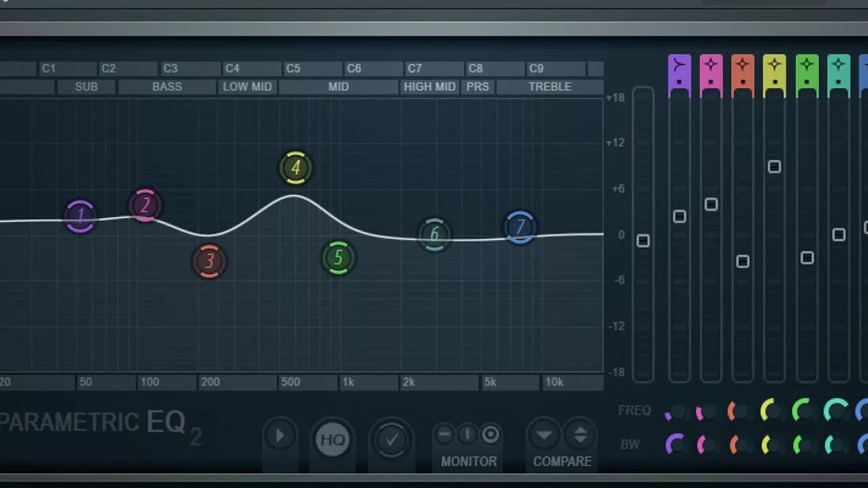Screen dimensions: 868x488
Task: Click green band 5 gain slider handle
Action: coord(806,258)
